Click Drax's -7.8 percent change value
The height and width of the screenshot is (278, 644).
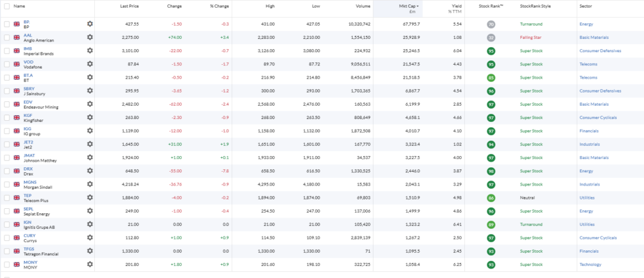click(x=226, y=171)
